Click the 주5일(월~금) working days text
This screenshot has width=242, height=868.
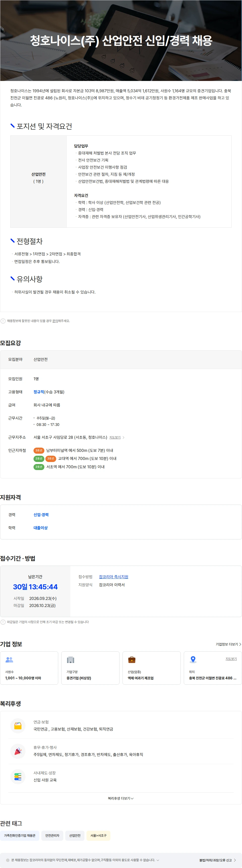click(x=46, y=418)
